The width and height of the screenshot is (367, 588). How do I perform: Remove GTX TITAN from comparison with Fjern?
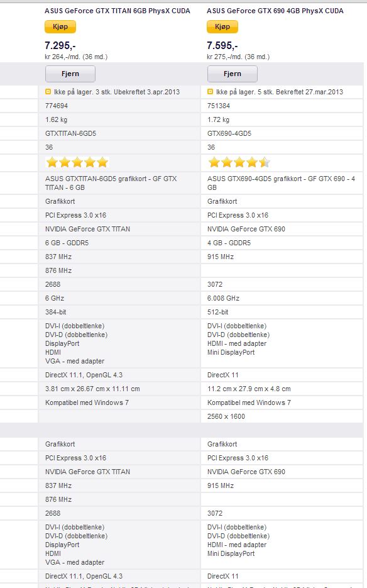[x=70, y=74]
